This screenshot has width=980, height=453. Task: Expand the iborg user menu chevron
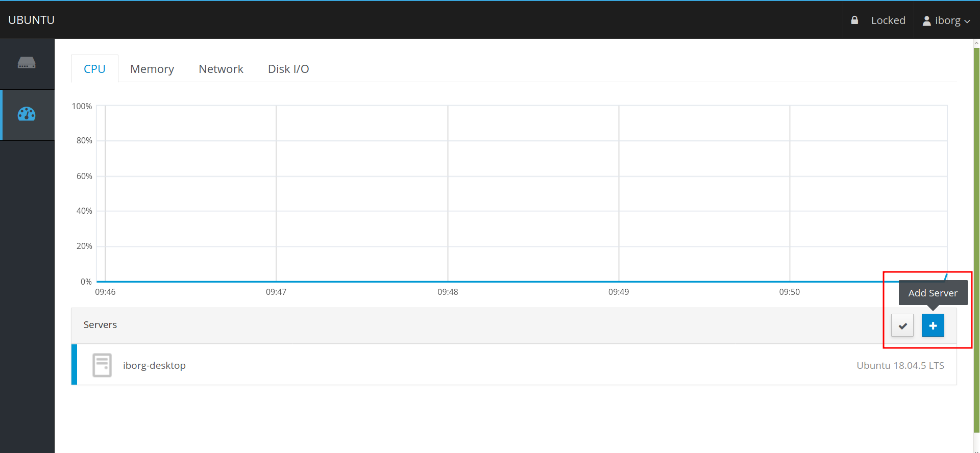point(967,21)
